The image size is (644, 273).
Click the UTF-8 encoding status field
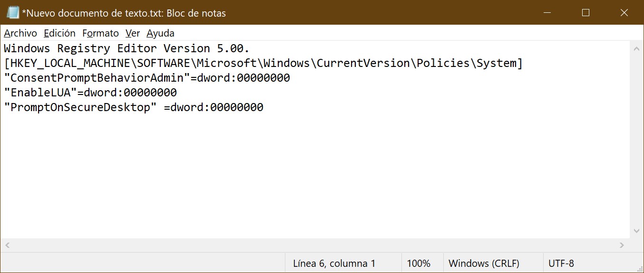coord(561,264)
